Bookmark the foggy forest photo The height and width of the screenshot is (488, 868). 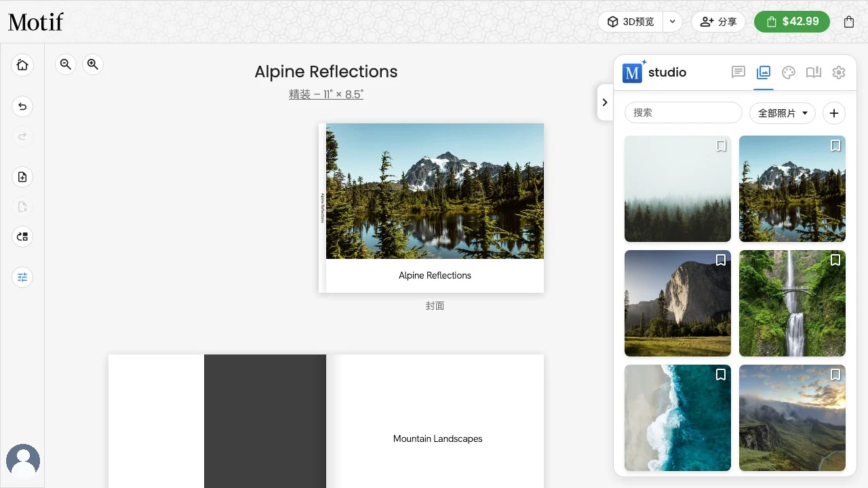tap(721, 146)
